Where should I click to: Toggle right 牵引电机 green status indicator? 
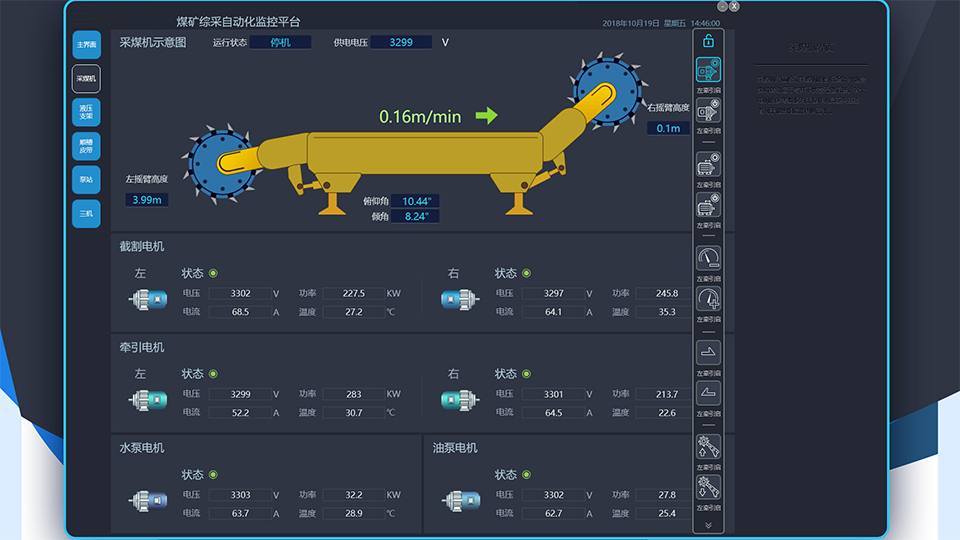[526, 374]
